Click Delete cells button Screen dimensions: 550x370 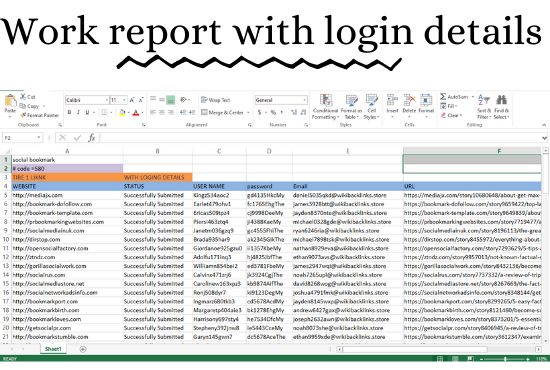(x=409, y=105)
